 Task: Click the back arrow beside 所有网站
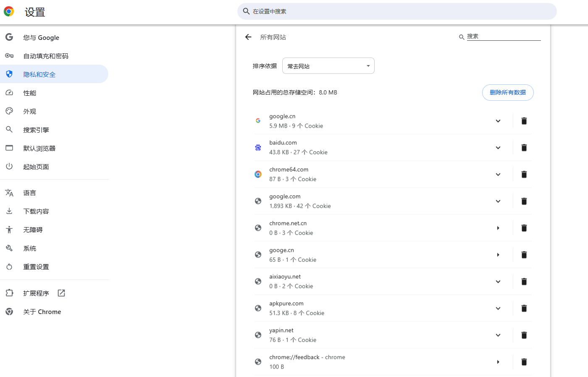(248, 37)
